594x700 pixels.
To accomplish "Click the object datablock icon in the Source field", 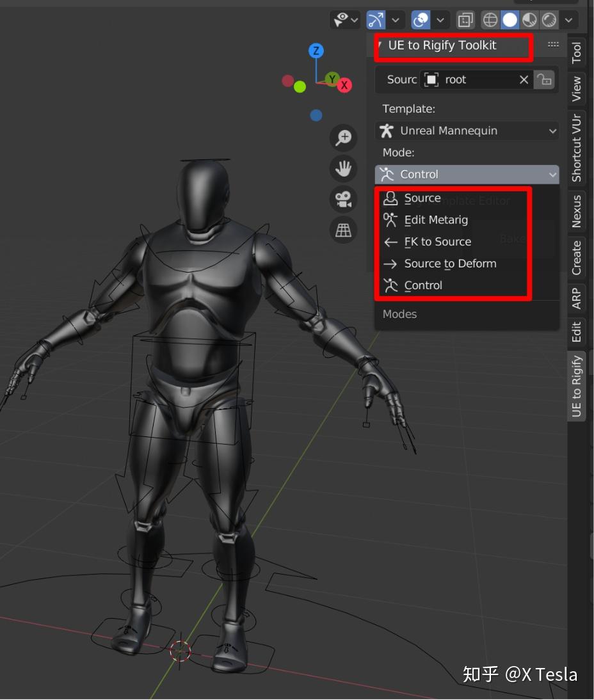I will pyautogui.click(x=429, y=79).
